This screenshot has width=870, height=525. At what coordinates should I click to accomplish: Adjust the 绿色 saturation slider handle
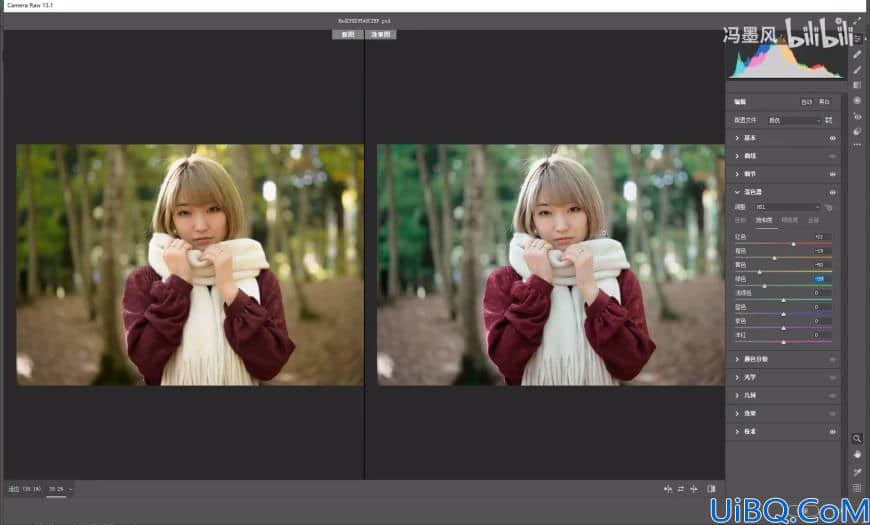point(765,286)
